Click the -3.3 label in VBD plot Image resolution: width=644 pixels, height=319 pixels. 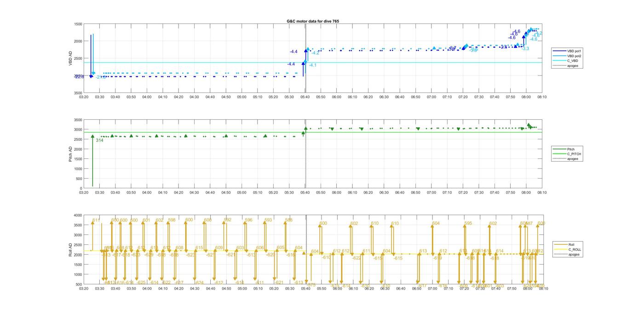tap(525, 49)
